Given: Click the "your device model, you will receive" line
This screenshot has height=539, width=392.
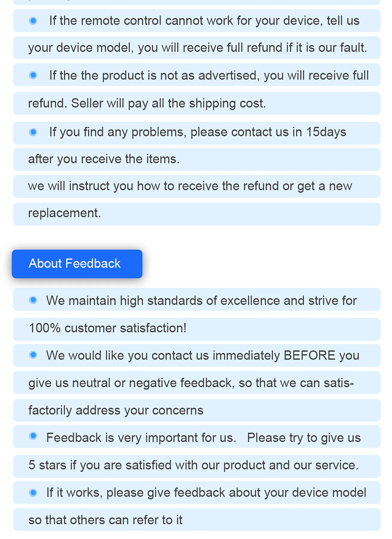Looking at the screenshot, I should pos(197,48).
